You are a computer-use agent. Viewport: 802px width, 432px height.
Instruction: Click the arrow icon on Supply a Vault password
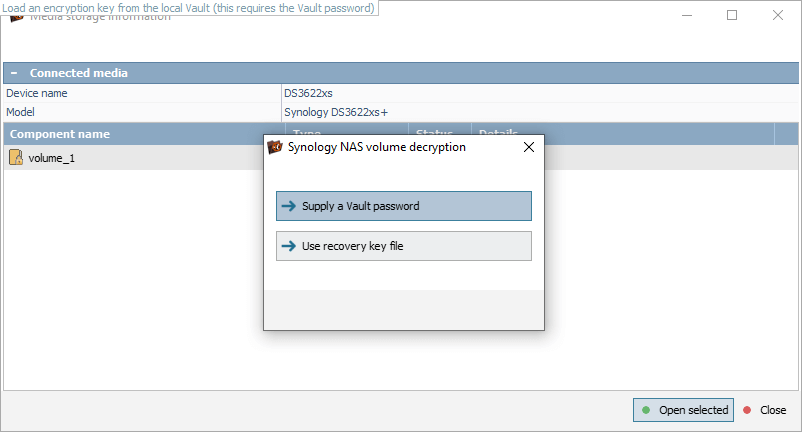pos(289,206)
